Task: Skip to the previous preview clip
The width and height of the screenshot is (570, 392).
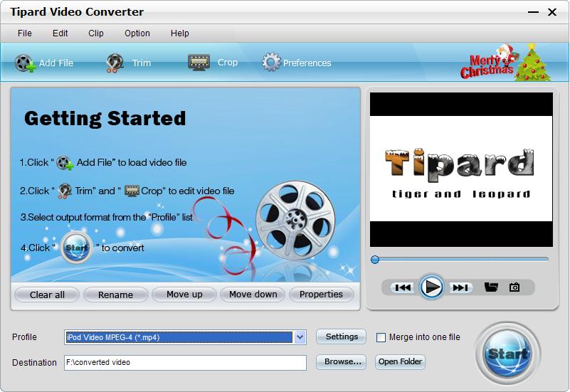Action: 403,287
